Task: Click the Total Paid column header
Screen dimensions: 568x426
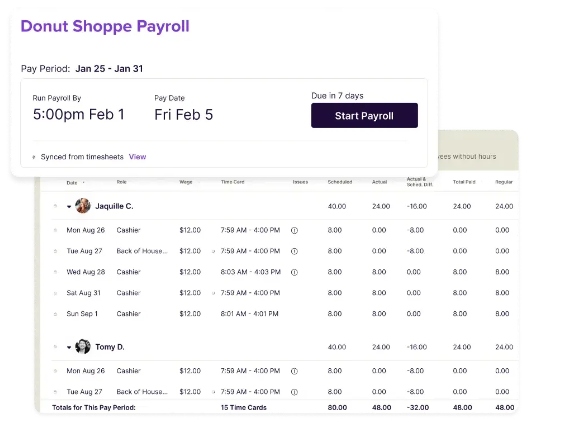Action: (464, 182)
